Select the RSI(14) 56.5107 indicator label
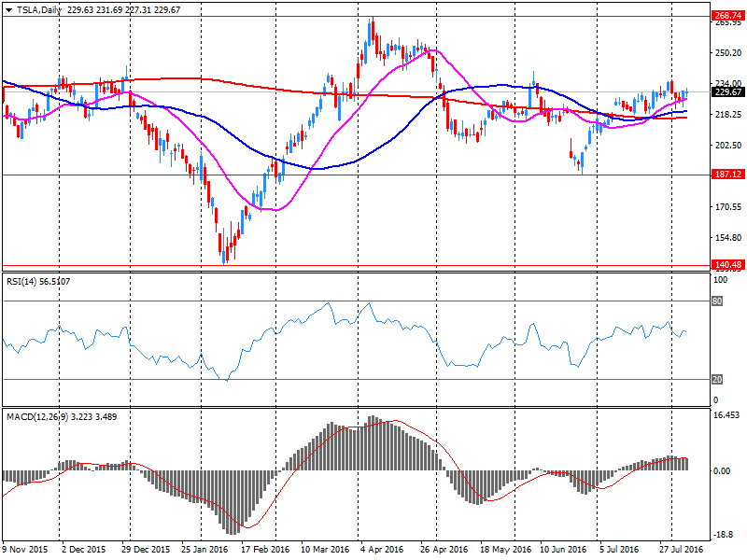 pos(38,282)
